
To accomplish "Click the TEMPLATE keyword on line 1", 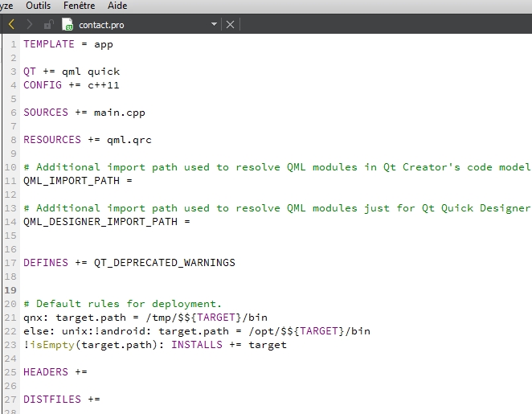I will 49,44.
